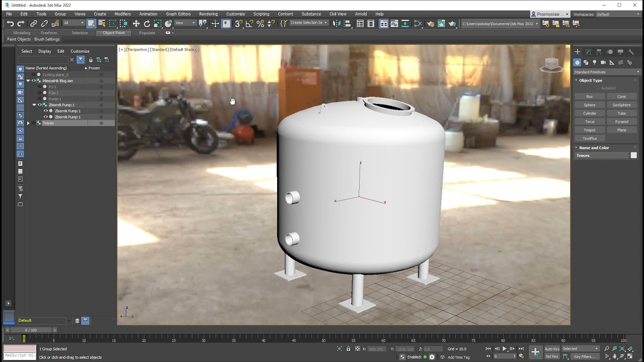Toggle visibility of Pump:1 object
Image resolution: width=644 pixels, height=362 pixels.
point(40,99)
